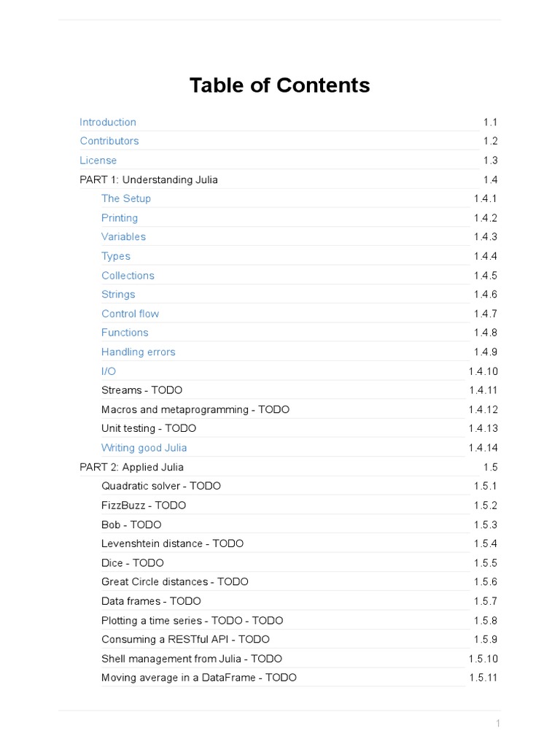Navigate to Control flow

(x=130, y=314)
